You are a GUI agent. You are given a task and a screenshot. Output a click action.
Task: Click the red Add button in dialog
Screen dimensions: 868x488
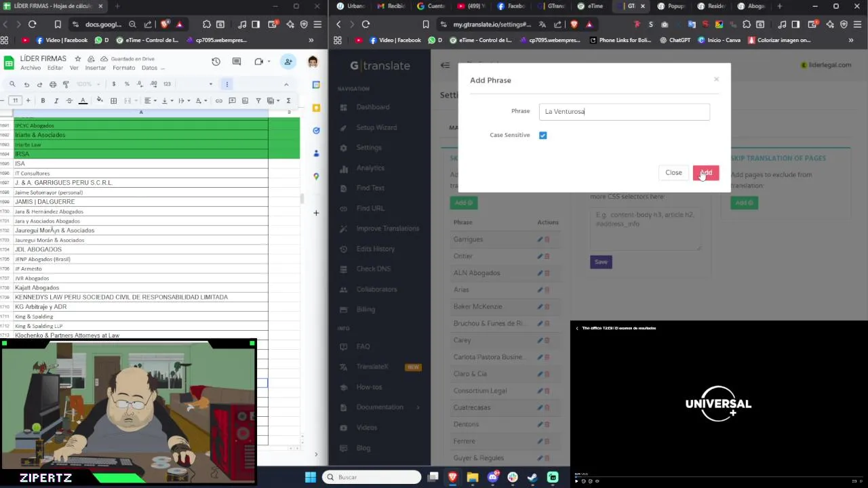(x=706, y=173)
